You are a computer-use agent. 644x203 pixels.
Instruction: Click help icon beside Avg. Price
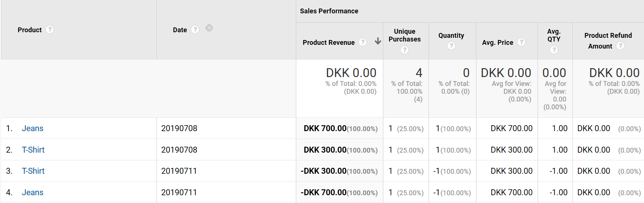521,42
